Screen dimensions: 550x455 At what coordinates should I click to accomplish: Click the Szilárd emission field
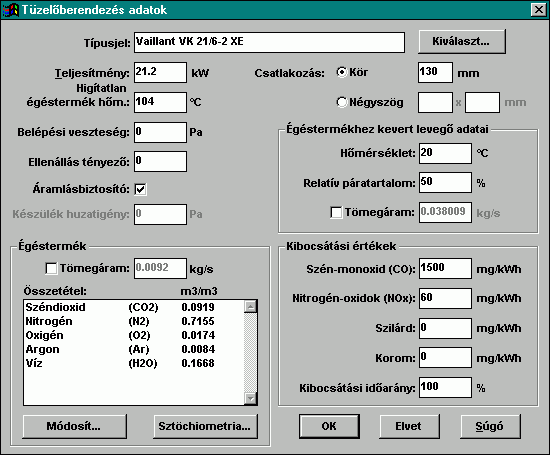pos(445,328)
